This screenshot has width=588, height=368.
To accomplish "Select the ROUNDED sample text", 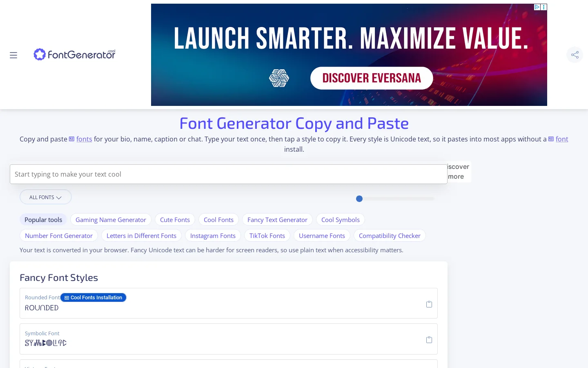I will point(42,308).
